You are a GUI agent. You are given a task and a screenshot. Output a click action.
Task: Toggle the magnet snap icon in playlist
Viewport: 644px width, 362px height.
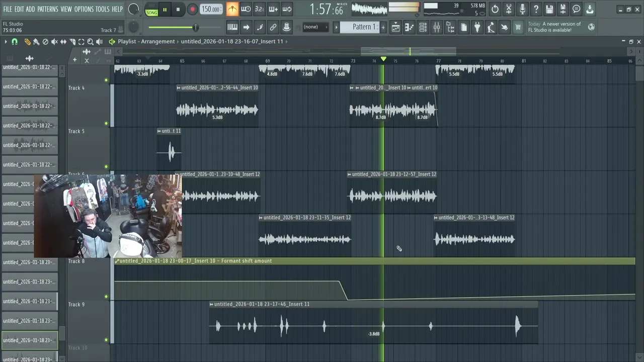15,42
